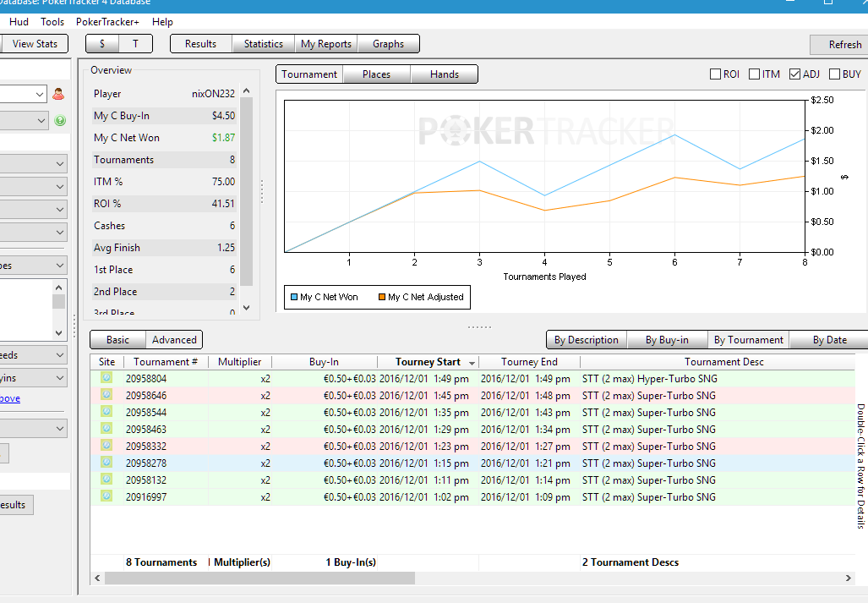Viewport: 868px width, 603px height.
Task: Switch to the Statistics tab
Action: (x=263, y=44)
